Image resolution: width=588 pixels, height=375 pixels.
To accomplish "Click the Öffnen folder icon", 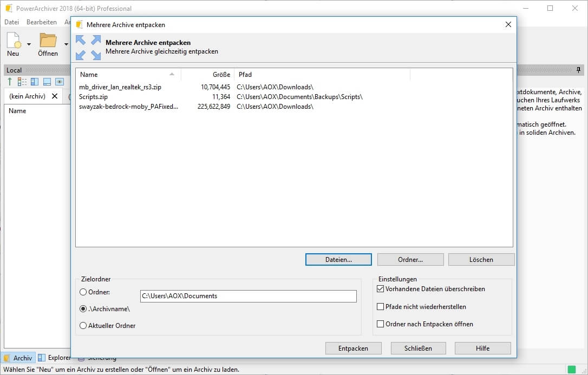I will (x=48, y=41).
